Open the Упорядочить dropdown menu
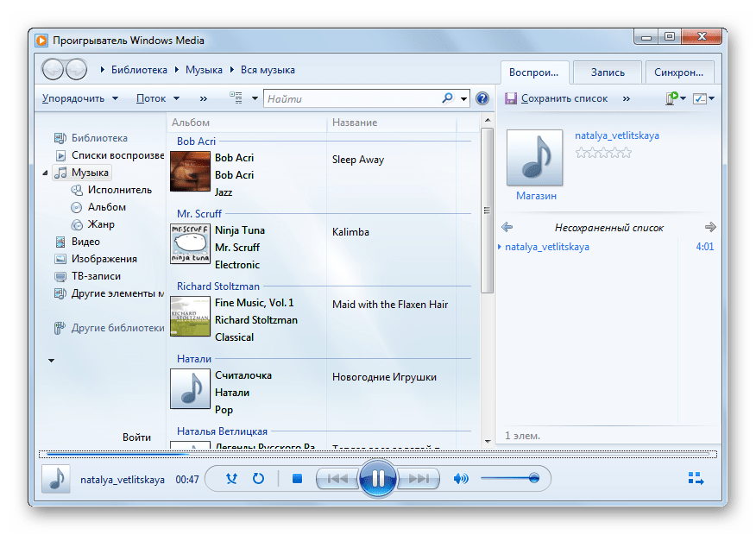The width and height of the screenshot is (756, 535). (x=80, y=98)
